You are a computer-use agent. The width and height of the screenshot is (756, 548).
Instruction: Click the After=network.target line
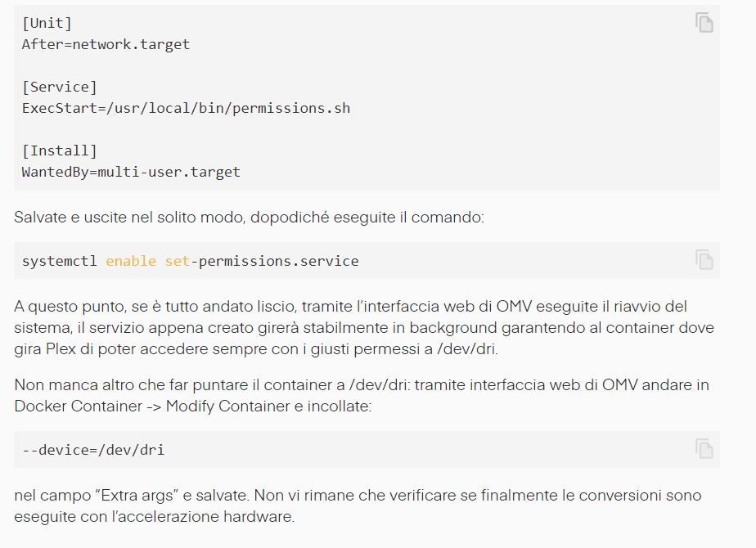pos(106,44)
